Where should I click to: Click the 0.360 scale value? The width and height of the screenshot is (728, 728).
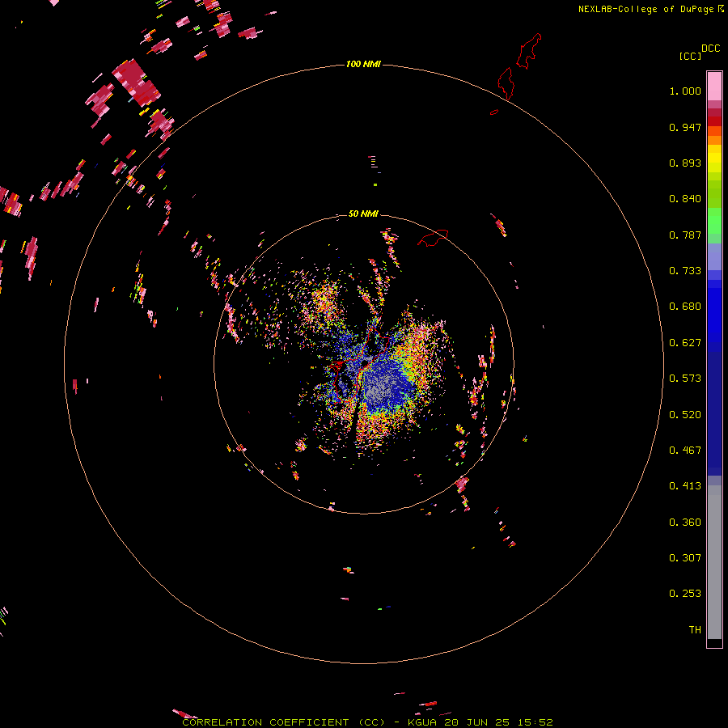(x=685, y=523)
